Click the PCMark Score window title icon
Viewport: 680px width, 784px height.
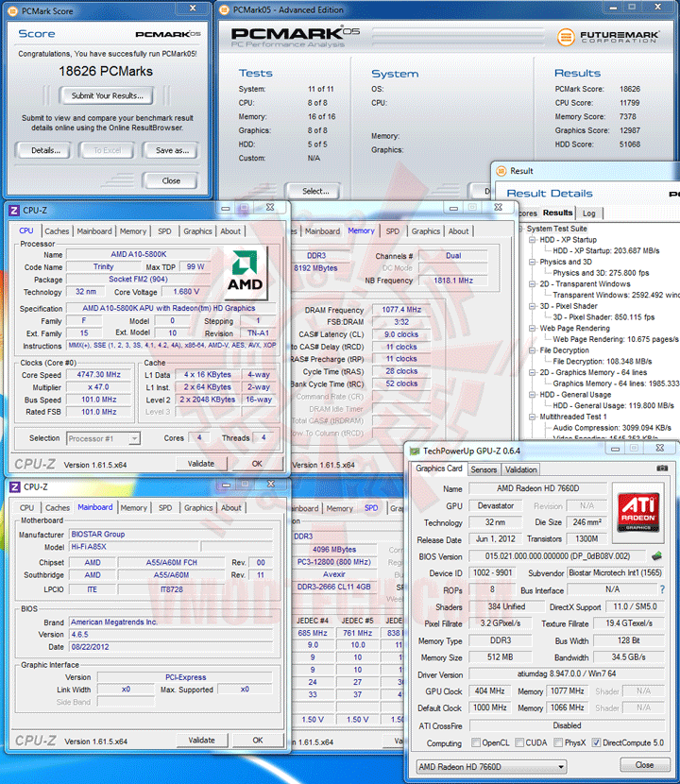13,10
